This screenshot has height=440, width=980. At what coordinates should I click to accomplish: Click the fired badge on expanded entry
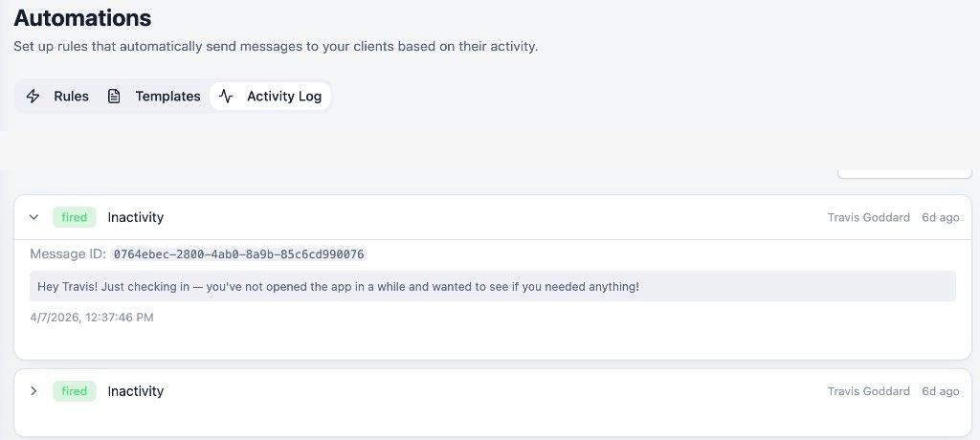click(75, 217)
